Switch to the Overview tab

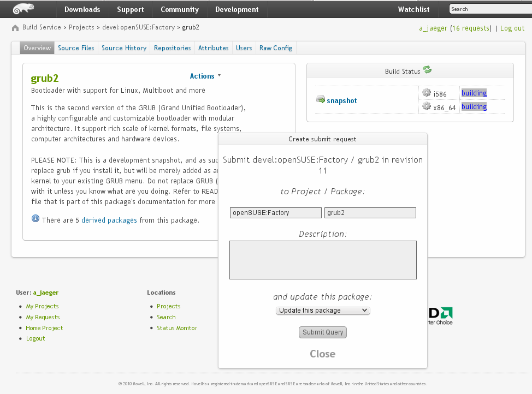tap(37, 48)
